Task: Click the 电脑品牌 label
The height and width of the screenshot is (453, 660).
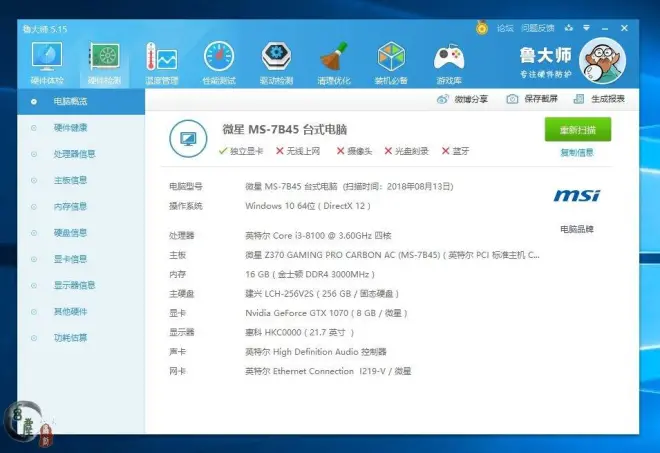Action: (577, 229)
